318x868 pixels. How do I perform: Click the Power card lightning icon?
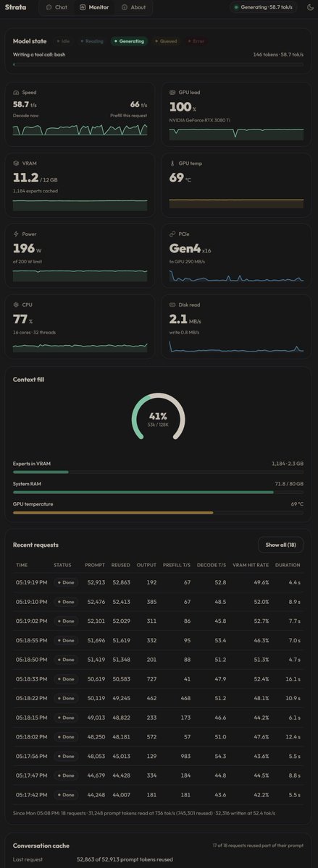[x=17, y=234]
